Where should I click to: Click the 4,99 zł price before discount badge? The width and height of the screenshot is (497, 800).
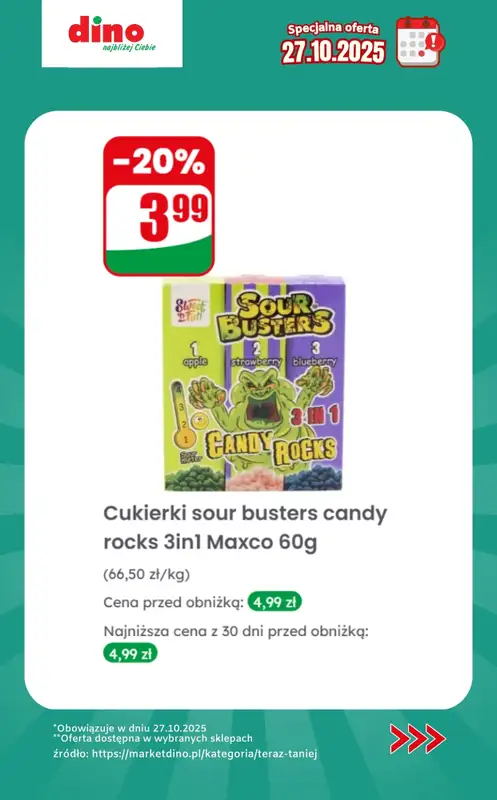click(x=275, y=602)
